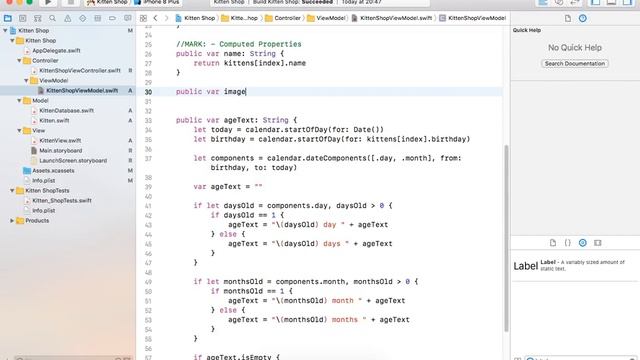Click the 'var ageText = ""' line
The image size is (640, 360).
(228, 187)
